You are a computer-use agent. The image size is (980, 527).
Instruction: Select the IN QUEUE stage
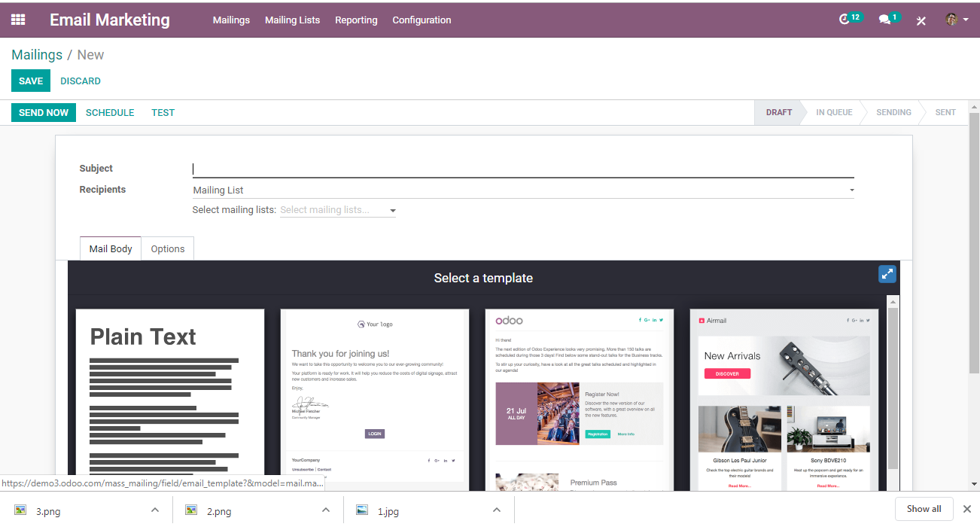pyautogui.click(x=834, y=112)
